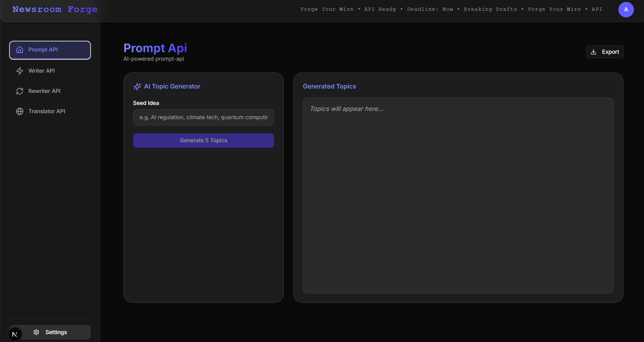Click the download icon on Export
The width and height of the screenshot is (644, 342).
point(593,52)
